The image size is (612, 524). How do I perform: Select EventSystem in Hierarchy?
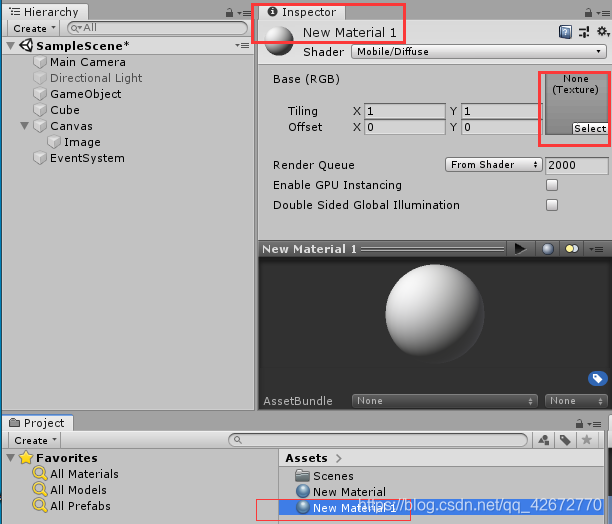[87, 158]
